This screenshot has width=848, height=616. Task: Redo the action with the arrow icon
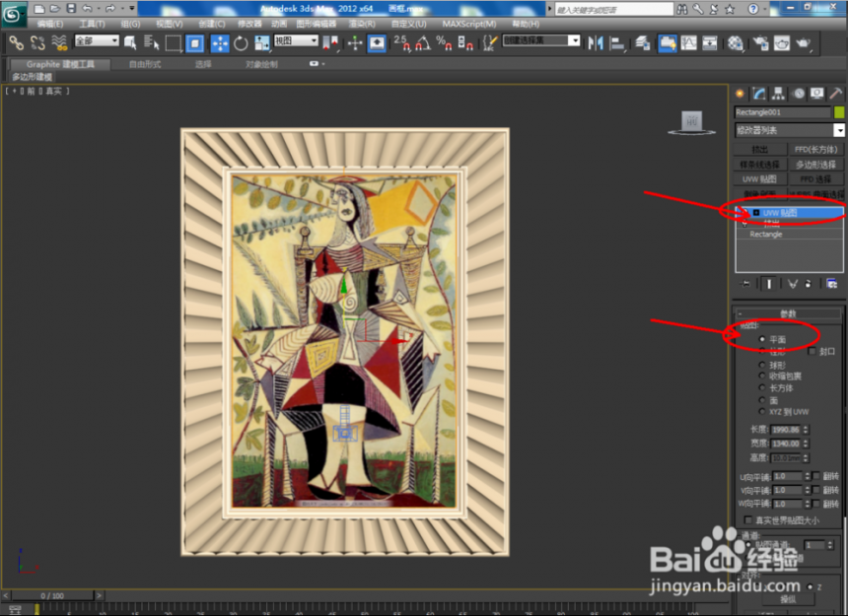tap(110, 8)
